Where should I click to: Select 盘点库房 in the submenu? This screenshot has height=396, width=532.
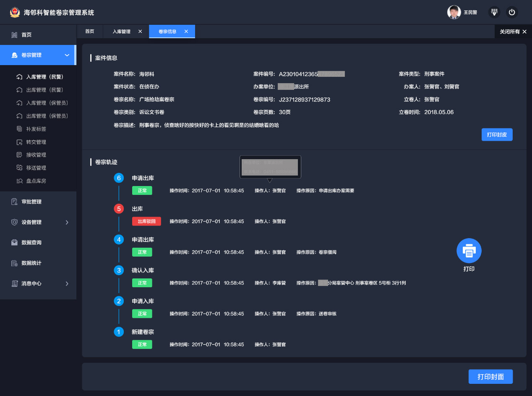pyautogui.click(x=36, y=181)
